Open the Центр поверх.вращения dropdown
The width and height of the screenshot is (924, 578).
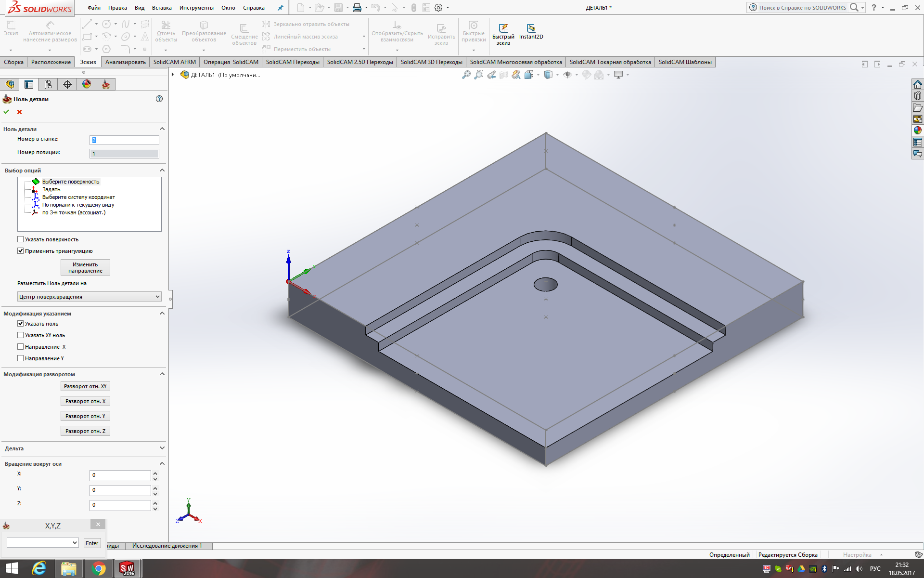coord(89,297)
